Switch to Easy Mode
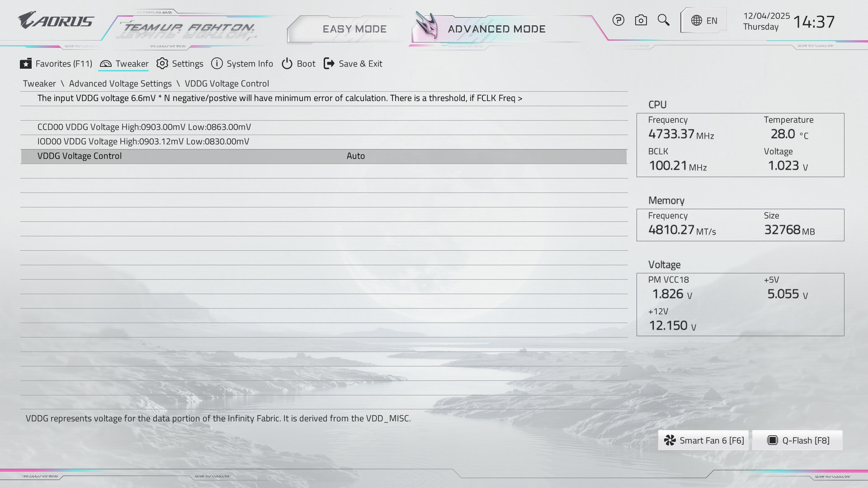The width and height of the screenshot is (868, 488). (354, 29)
